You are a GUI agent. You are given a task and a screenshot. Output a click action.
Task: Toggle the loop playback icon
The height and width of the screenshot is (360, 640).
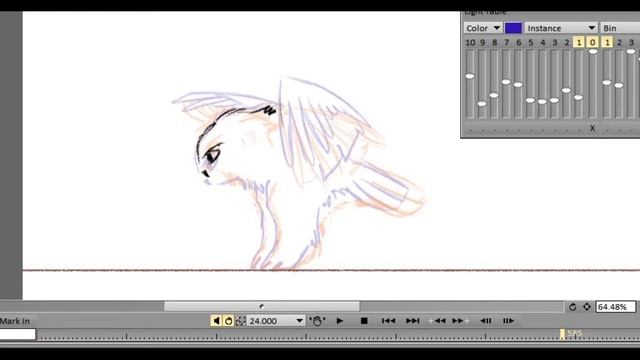coord(229,321)
